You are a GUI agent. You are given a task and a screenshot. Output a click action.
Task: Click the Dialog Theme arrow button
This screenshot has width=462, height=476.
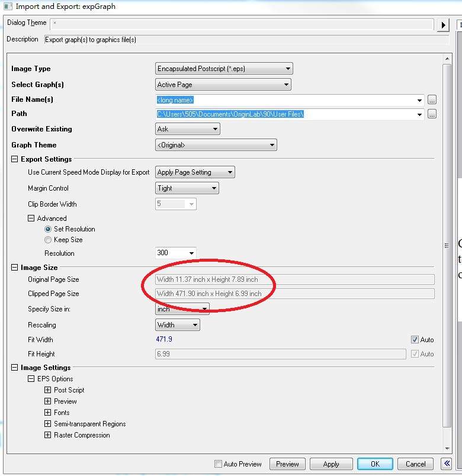(x=444, y=25)
